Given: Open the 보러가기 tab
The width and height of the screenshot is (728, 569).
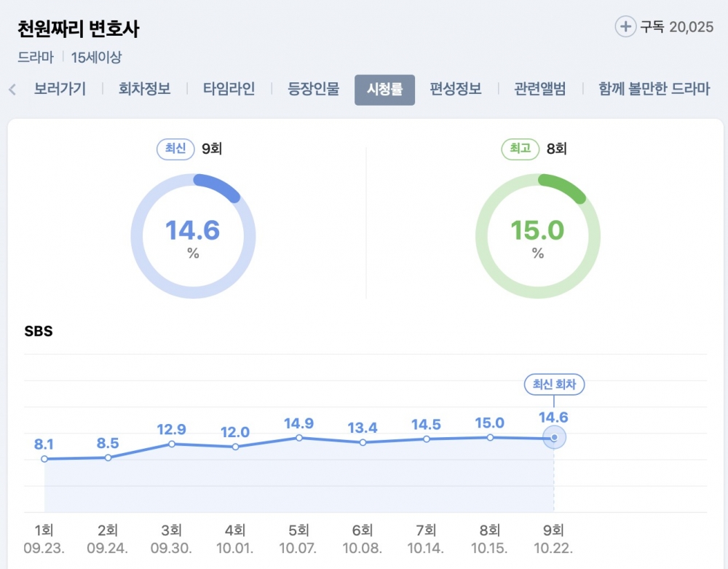Looking at the screenshot, I should click(60, 90).
